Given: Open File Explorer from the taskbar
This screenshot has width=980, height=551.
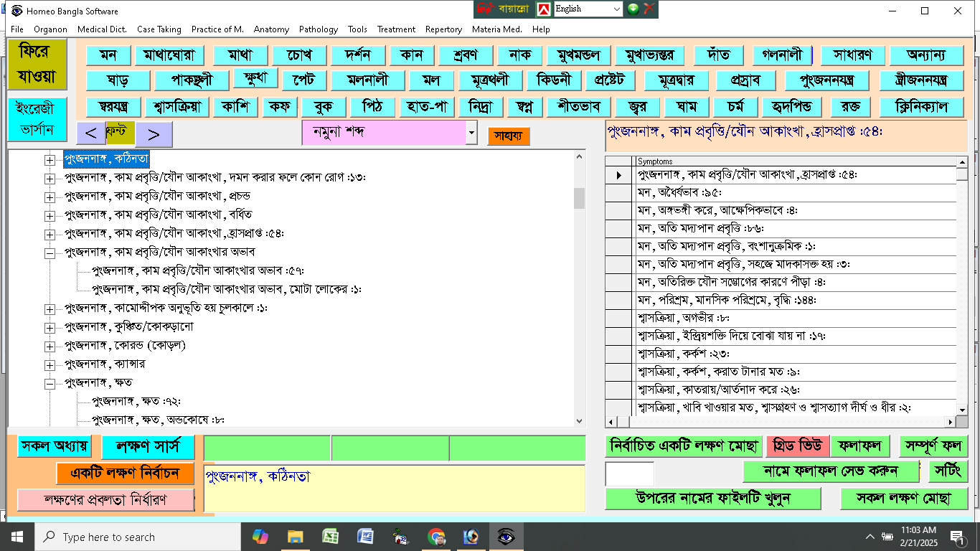Looking at the screenshot, I should pyautogui.click(x=295, y=537).
